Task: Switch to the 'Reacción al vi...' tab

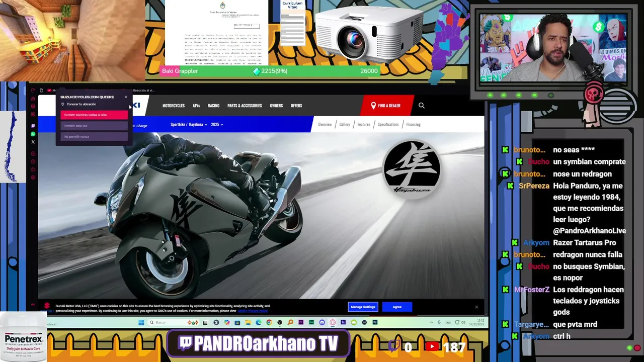Action: (x=144, y=90)
